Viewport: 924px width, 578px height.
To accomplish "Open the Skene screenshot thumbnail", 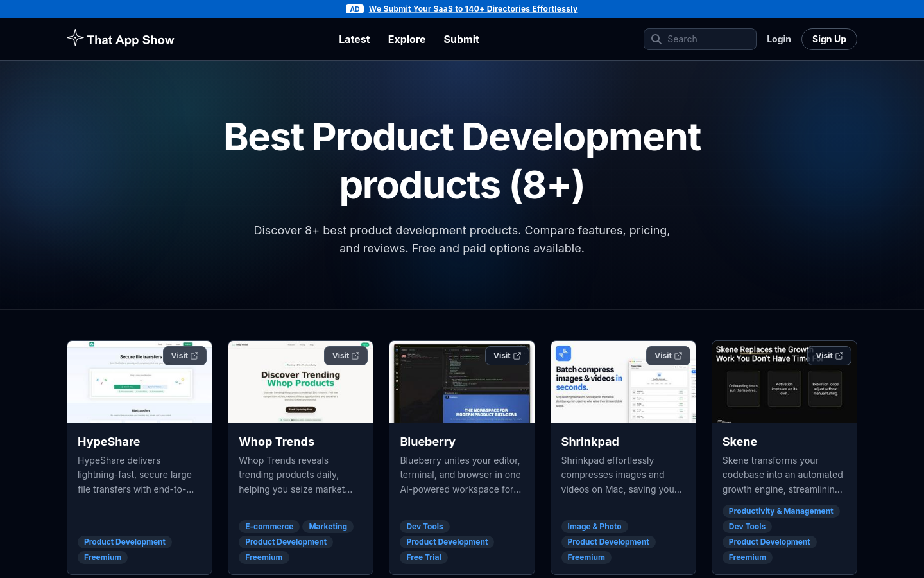I will coord(784,381).
